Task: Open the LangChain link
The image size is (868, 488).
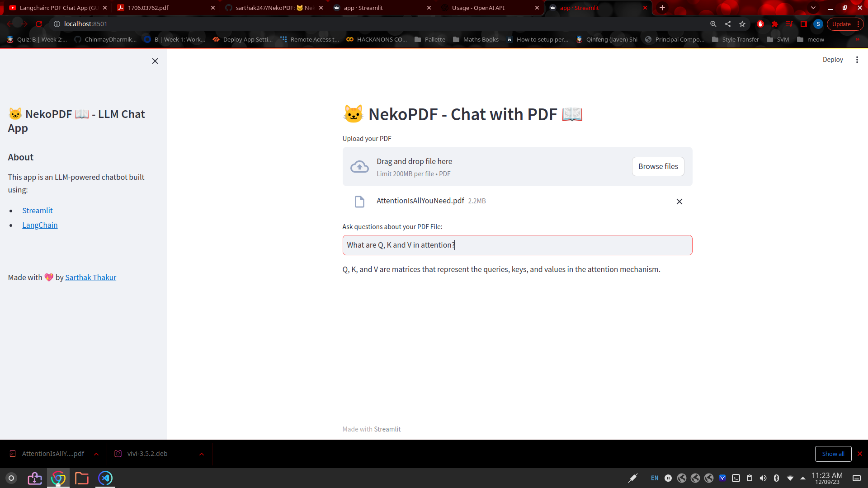Action: click(x=40, y=225)
